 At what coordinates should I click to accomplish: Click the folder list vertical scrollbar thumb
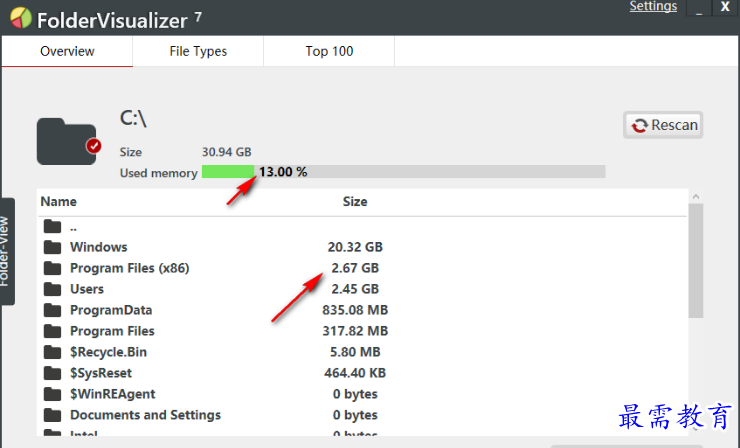(x=696, y=261)
